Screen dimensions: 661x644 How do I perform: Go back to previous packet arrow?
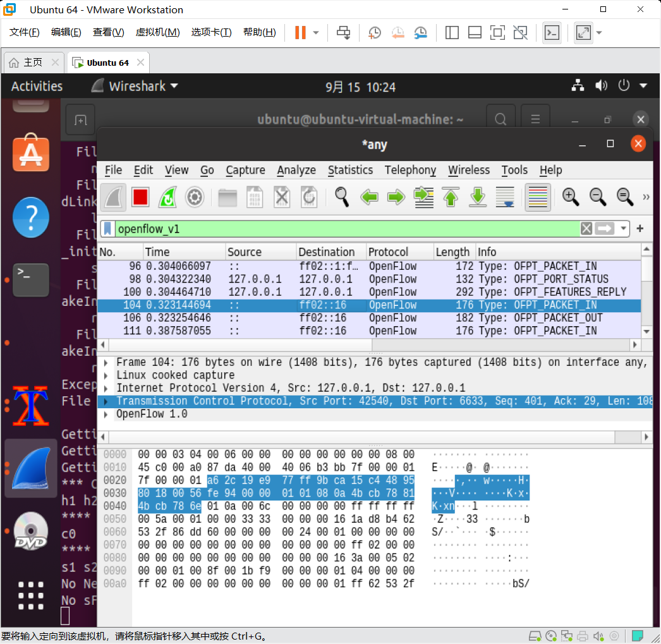click(x=369, y=197)
